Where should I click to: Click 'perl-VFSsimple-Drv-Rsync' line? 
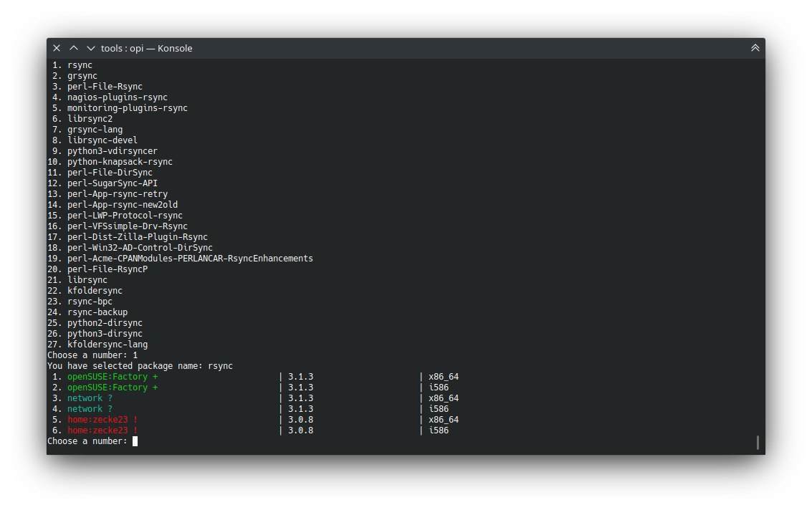tap(128, 226)
